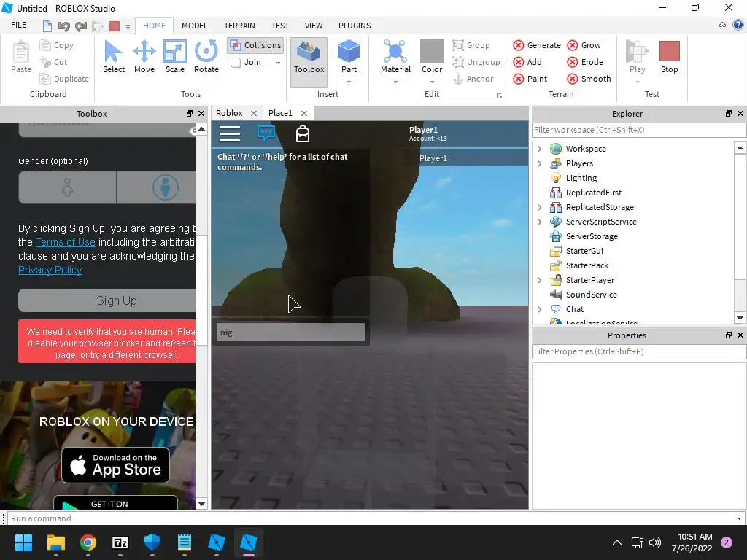Select the Select tool arrow icon

tap(113, 52)
